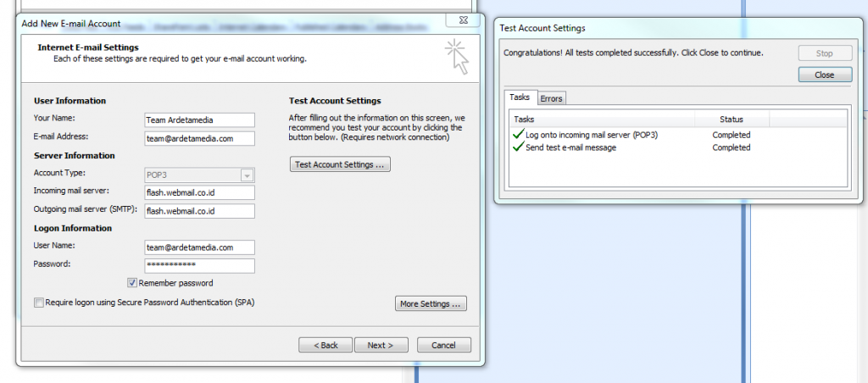Enable Require logon using Secure Password Authentication
The width and height of the screenshot is (868, 383).
point(39,302)
